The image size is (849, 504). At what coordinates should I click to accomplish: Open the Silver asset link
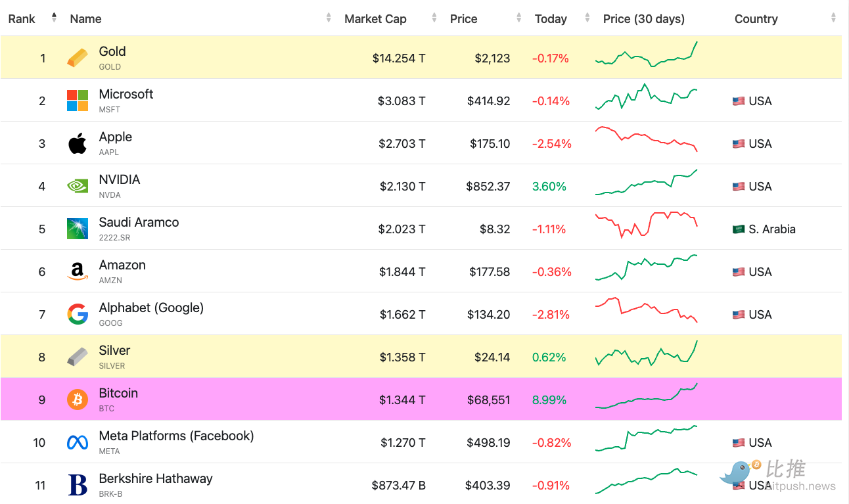coord(114,350)
